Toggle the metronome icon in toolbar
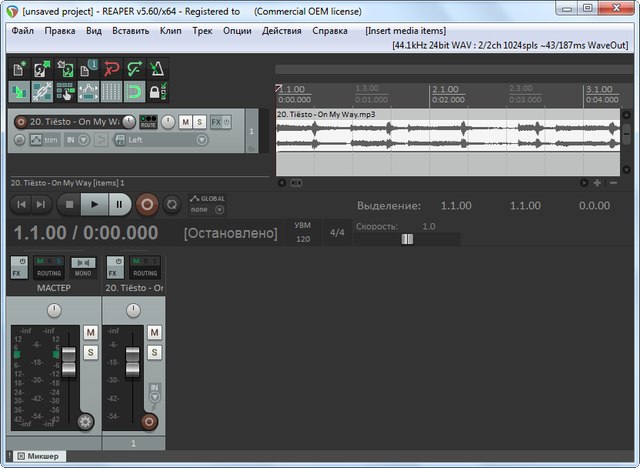This screenshot has width=640, height=468. 155,70
